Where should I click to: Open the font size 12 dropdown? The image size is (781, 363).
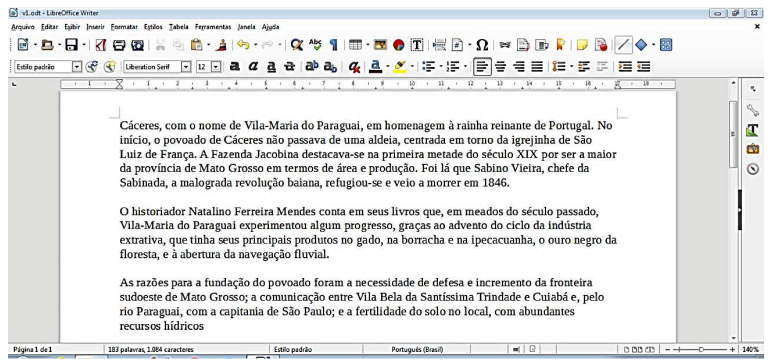(216, 67)
